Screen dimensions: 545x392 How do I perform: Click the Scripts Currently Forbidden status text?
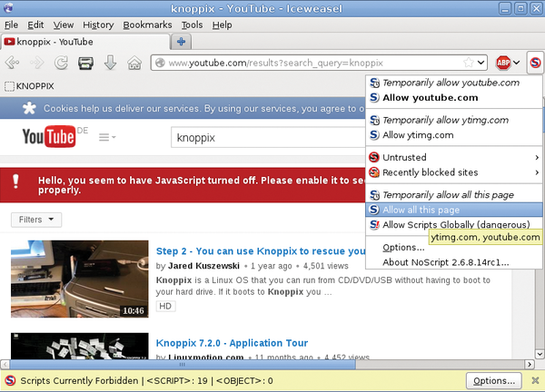[79, 380]
